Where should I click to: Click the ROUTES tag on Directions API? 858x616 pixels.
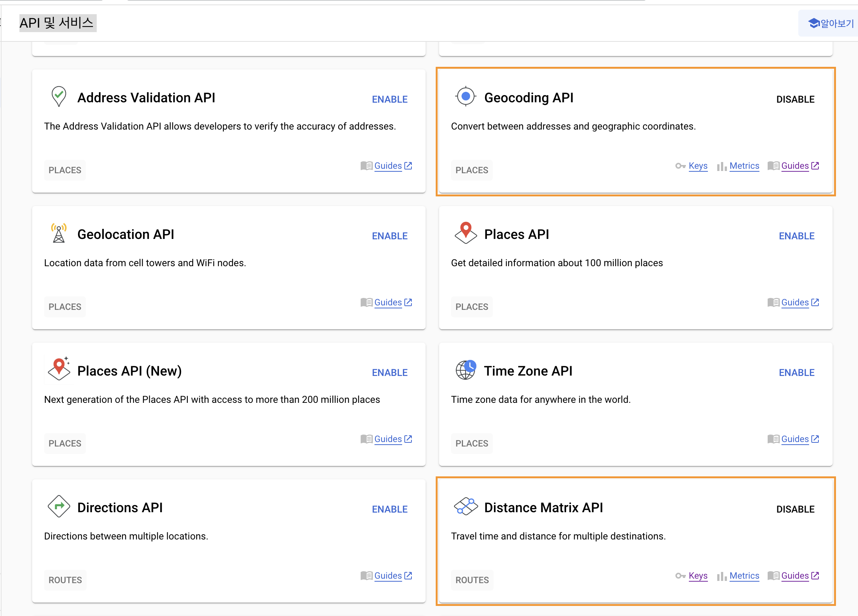click(65, 580)
